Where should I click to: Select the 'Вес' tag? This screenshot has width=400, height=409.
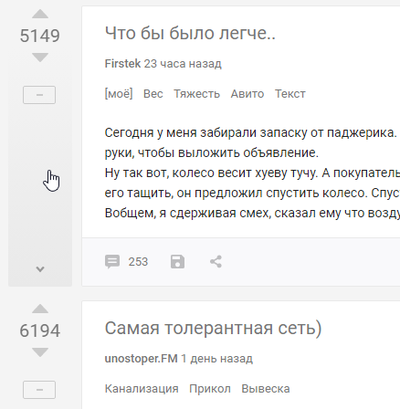coord(153,94)
